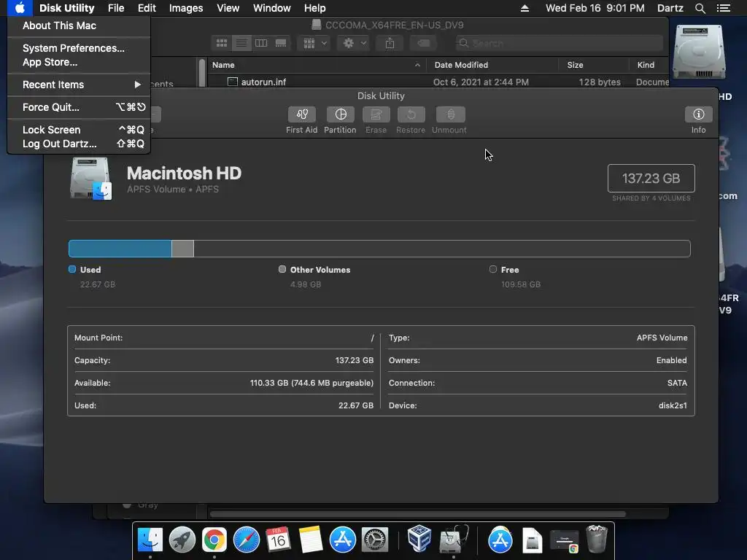Choose App Store from Apple menu

[x=79, y=62]
